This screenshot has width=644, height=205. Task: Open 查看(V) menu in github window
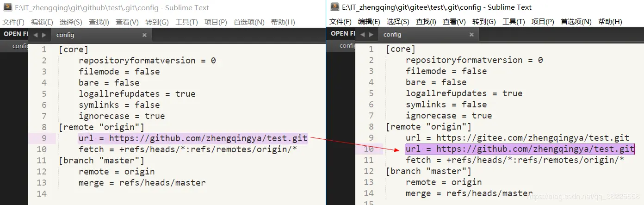point(127,22)
